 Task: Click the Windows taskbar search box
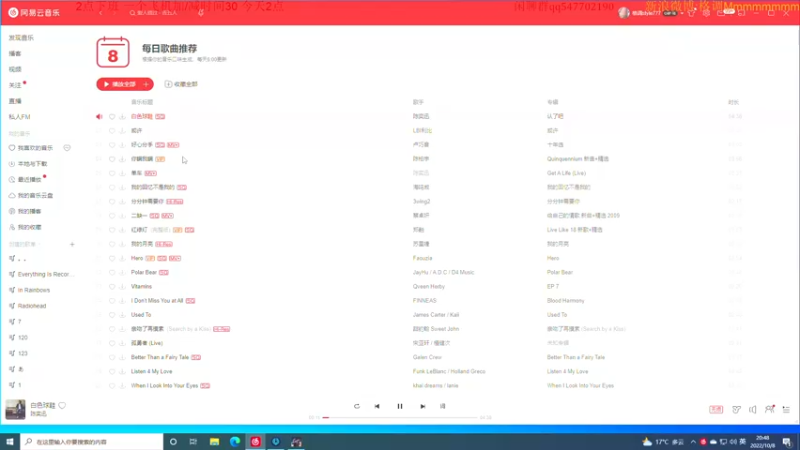click(92, 442)
